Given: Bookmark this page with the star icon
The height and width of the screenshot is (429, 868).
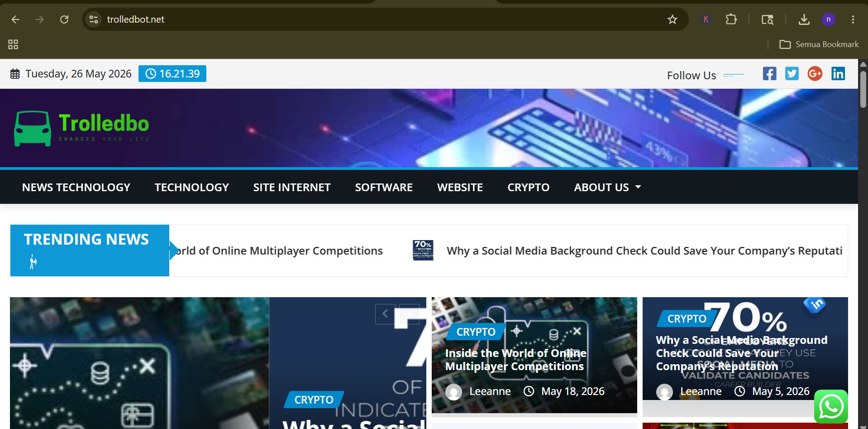Looking at the screenshot, I should pyautogui.click(x=672, y=19).
